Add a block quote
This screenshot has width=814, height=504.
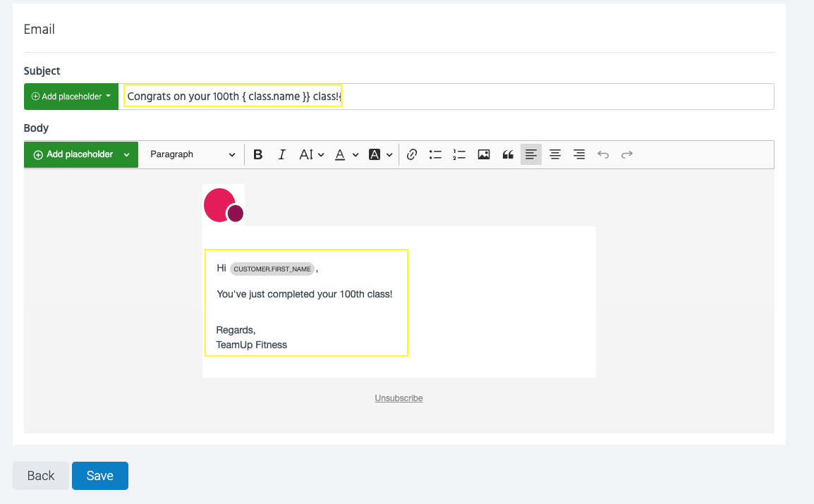508,154
